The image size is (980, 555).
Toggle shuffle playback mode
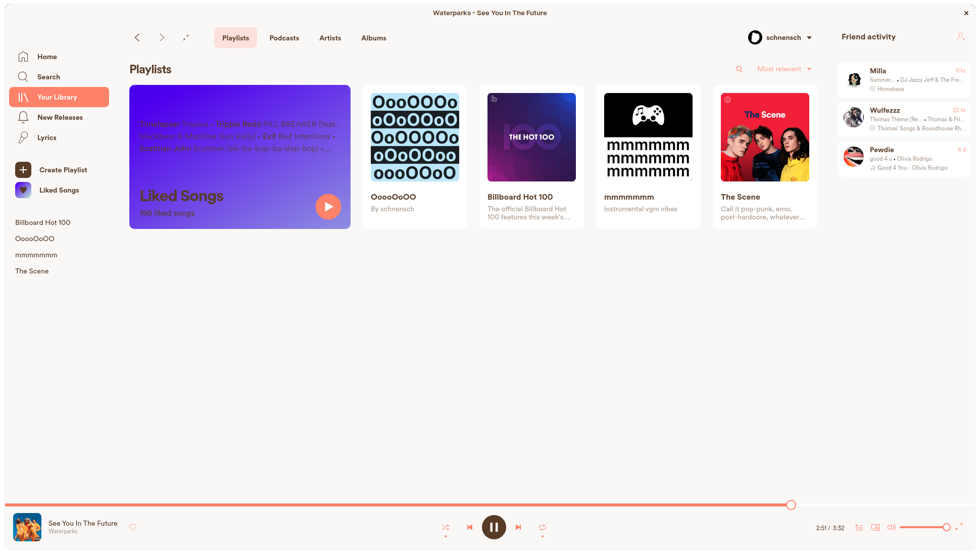pos(445,527)
